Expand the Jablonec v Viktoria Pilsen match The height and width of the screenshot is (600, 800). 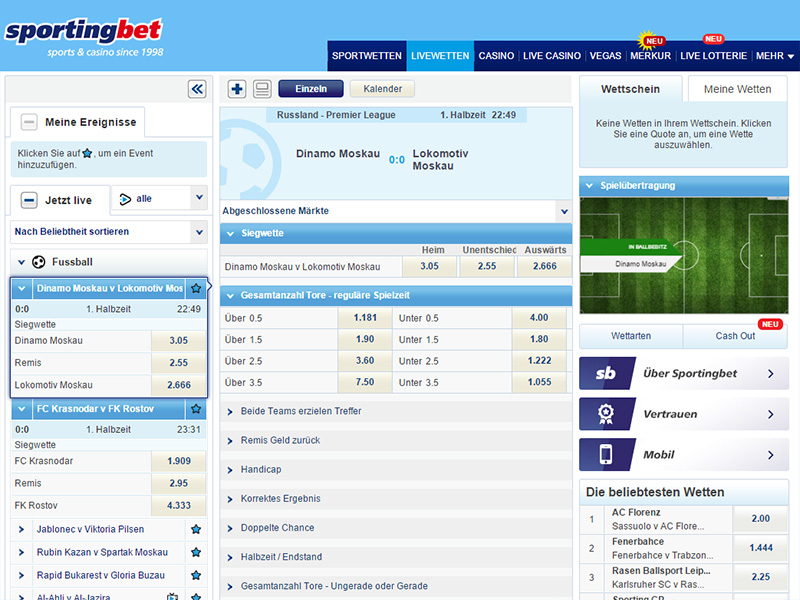(21, 529)
